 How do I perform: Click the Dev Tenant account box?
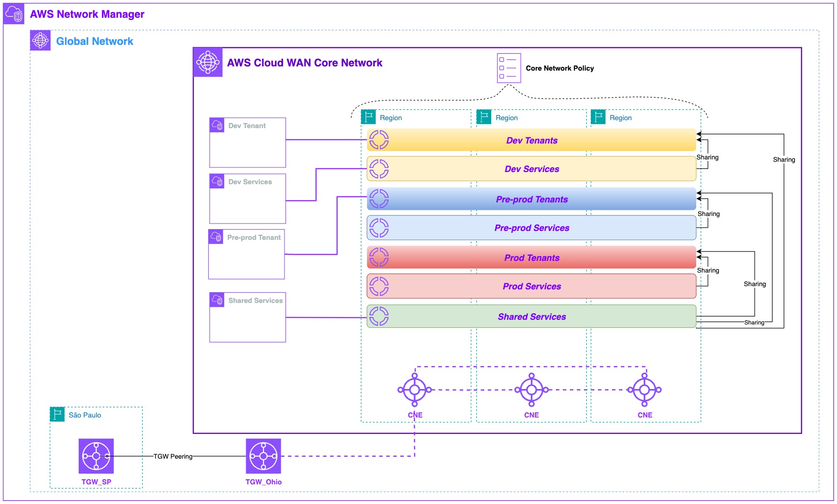(x=247, y=142)
